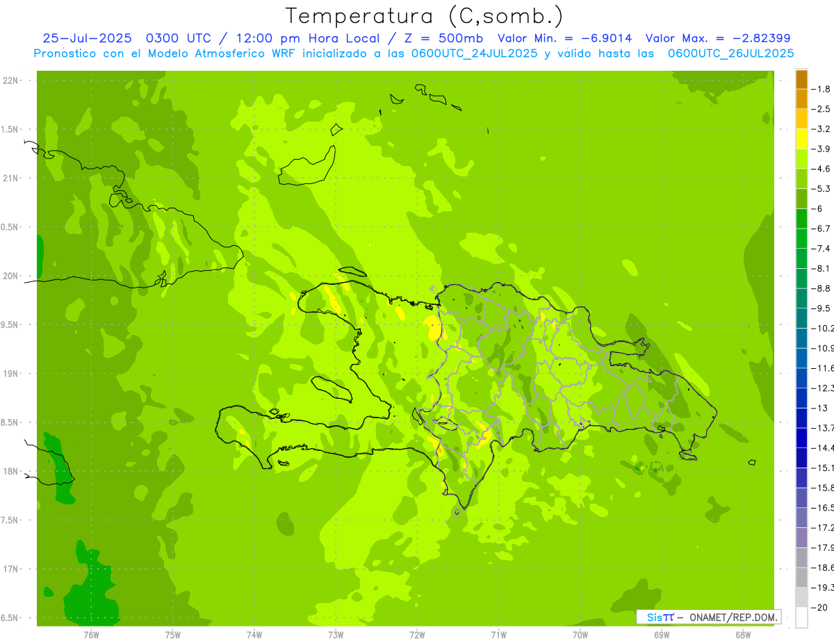Click the '69W' longitude label
The width and height of the screenshot is (834, 644).
662,634
